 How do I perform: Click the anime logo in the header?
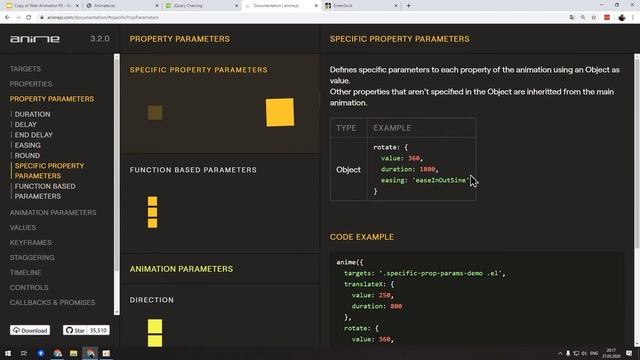tap(35, 39)
